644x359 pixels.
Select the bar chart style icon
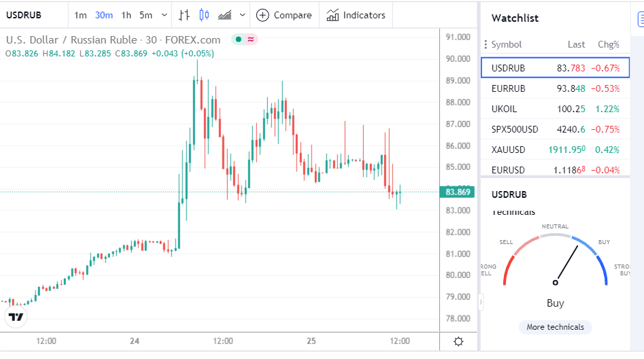184,15
